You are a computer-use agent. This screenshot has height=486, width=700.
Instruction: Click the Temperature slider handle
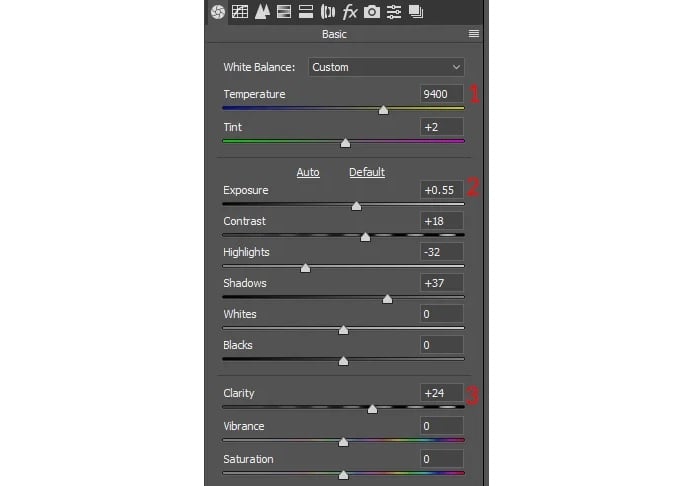(x=383, y=110)
